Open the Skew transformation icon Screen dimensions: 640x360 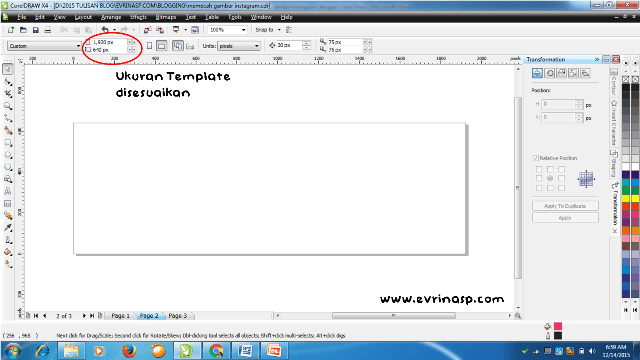(x=585, y=73)
